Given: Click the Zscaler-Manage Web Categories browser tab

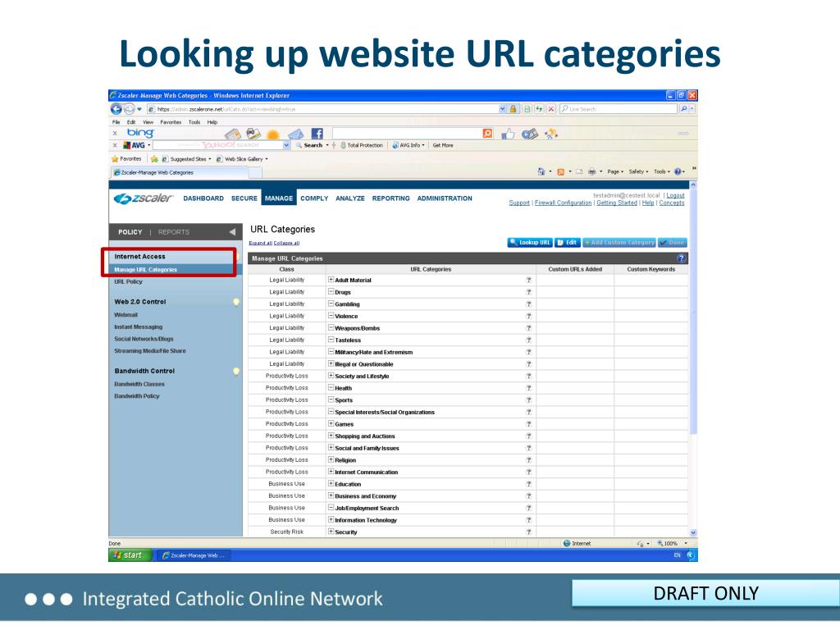Looking at the screenshot, I should [x=180, y=172].
